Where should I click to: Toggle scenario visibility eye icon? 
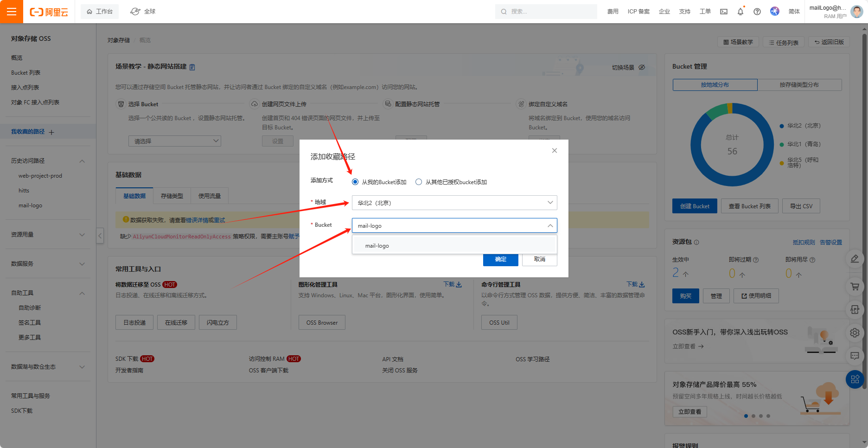pos(642,68)
